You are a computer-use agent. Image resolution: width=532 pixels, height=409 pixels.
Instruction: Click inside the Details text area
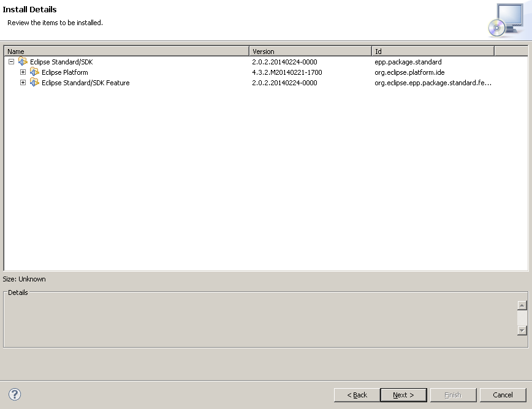[x=260, y=319]
